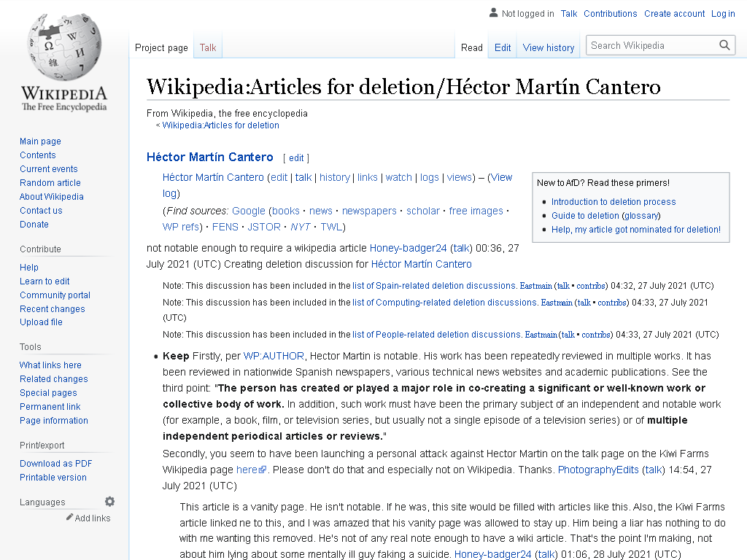Open the 'logs' link
The height and width of the screenshot is (560, 747).
coord(429,177)
